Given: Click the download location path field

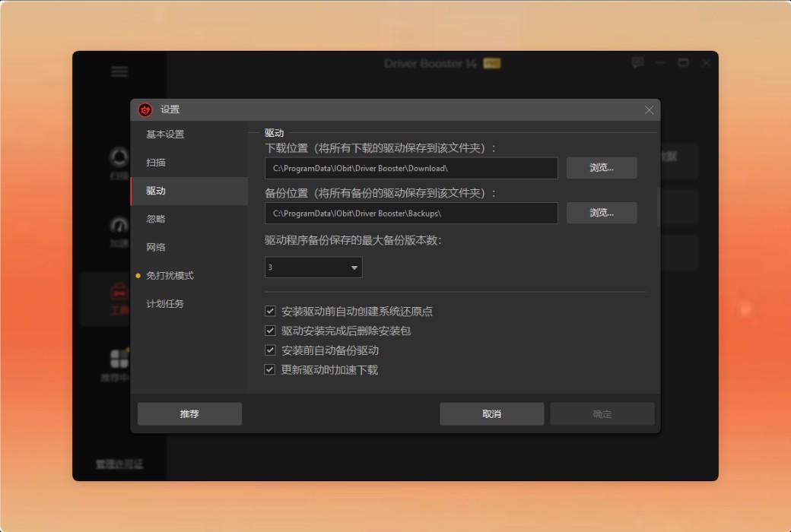Looking at the screenshot, I should [x=411, y=168].
